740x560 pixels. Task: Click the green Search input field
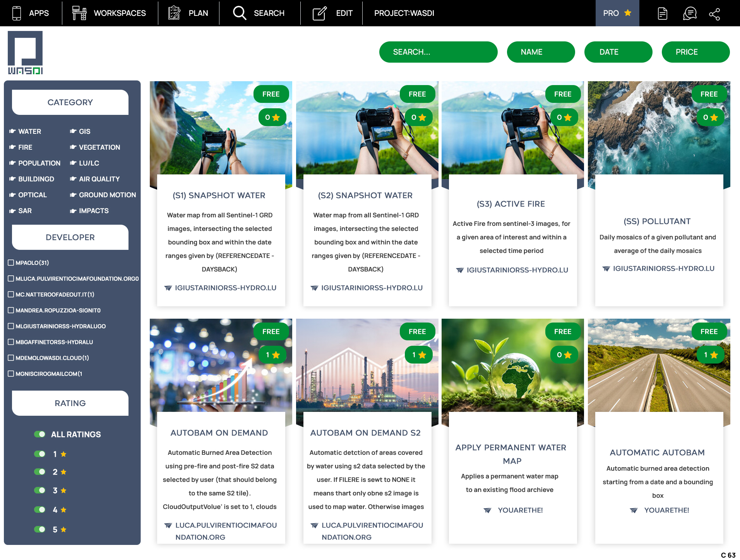(438, 52)
